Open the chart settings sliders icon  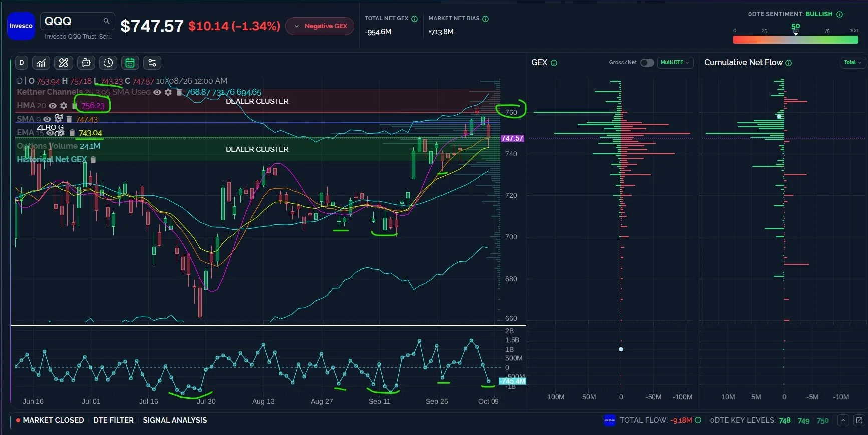[x=152, y=63]
